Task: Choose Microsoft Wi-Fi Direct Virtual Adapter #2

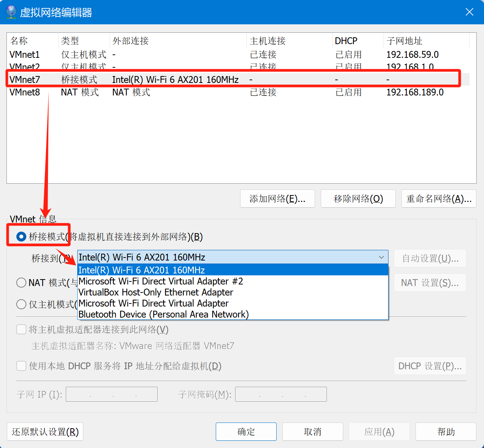Action: [x=233, y=281]
